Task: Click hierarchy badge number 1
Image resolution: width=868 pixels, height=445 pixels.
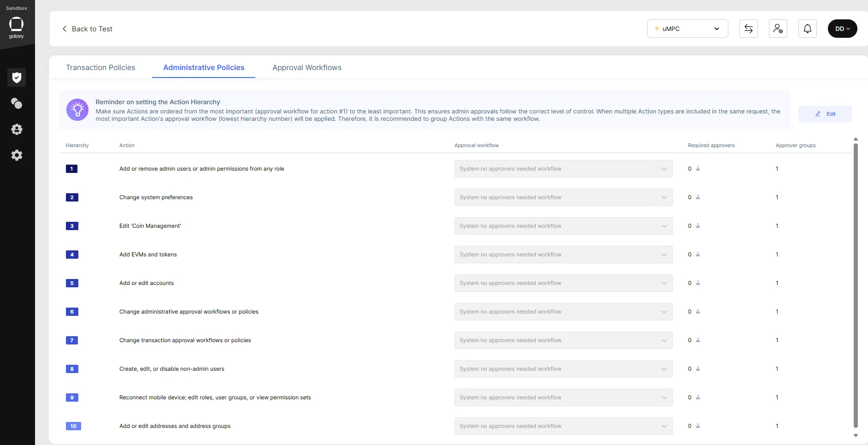Action: coord(71,169)
